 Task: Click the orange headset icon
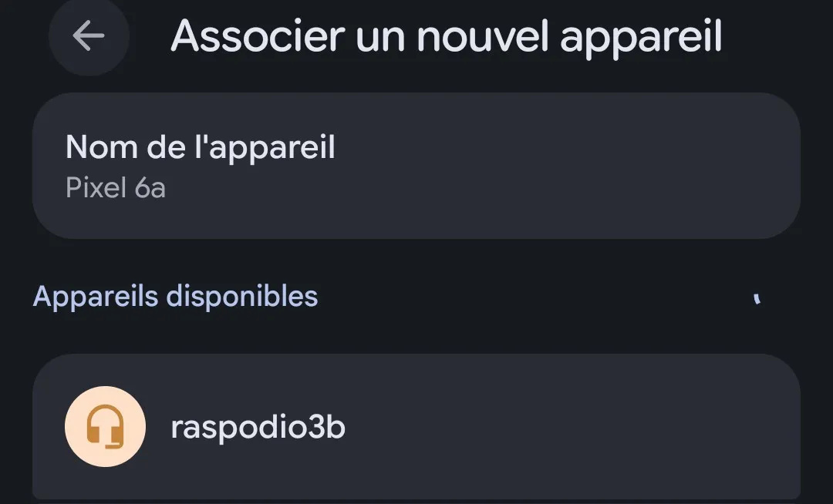point(105,427)
